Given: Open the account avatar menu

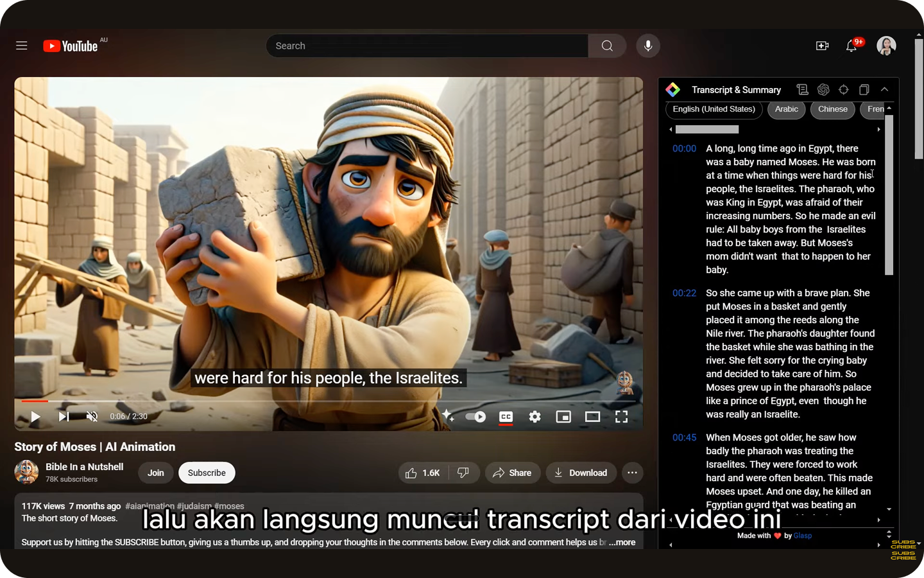Looking at the screenshot, I should [x=886, y=46].
